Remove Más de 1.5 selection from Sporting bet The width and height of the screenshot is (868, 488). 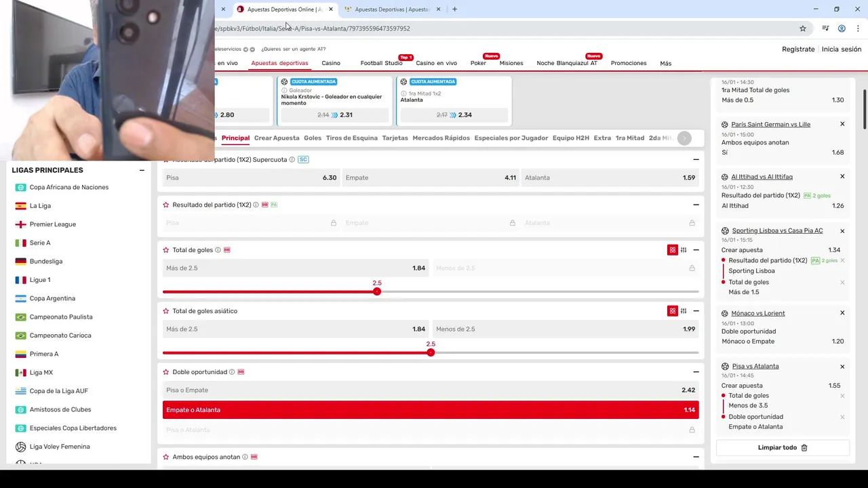(x=842, y=283)
